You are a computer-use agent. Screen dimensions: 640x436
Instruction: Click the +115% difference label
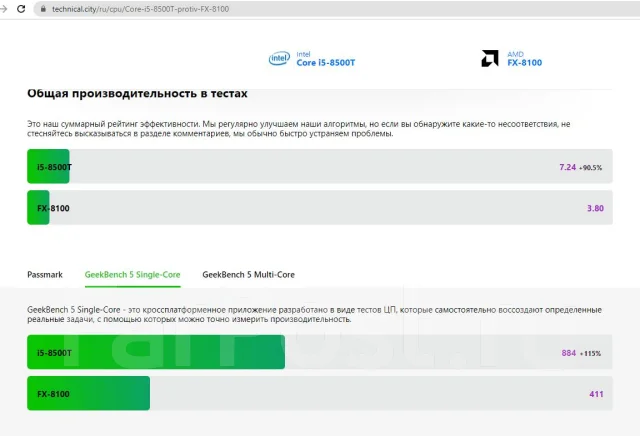point(590,354)
